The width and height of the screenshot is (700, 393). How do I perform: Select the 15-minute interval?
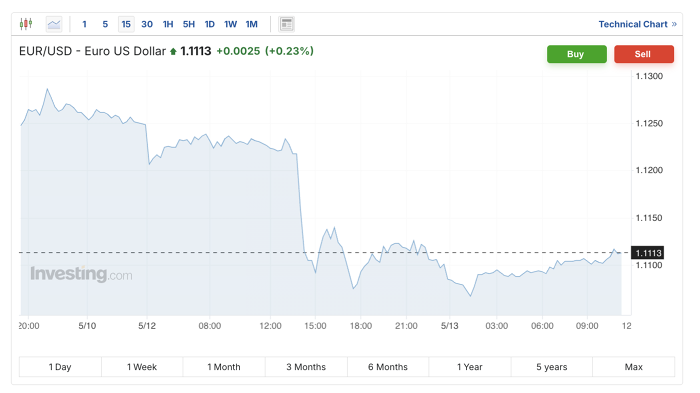tap(126, 24)
